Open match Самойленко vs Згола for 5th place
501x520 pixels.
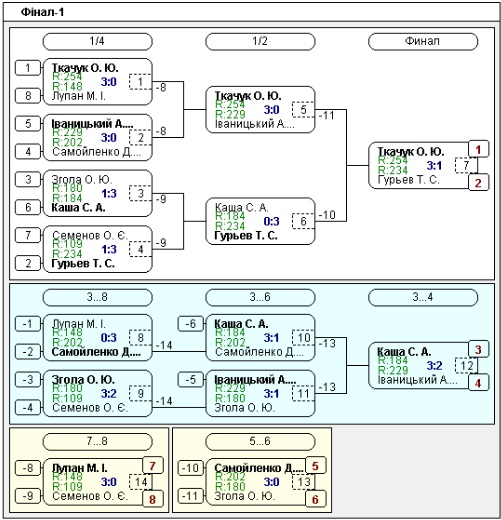coord(260,482)
